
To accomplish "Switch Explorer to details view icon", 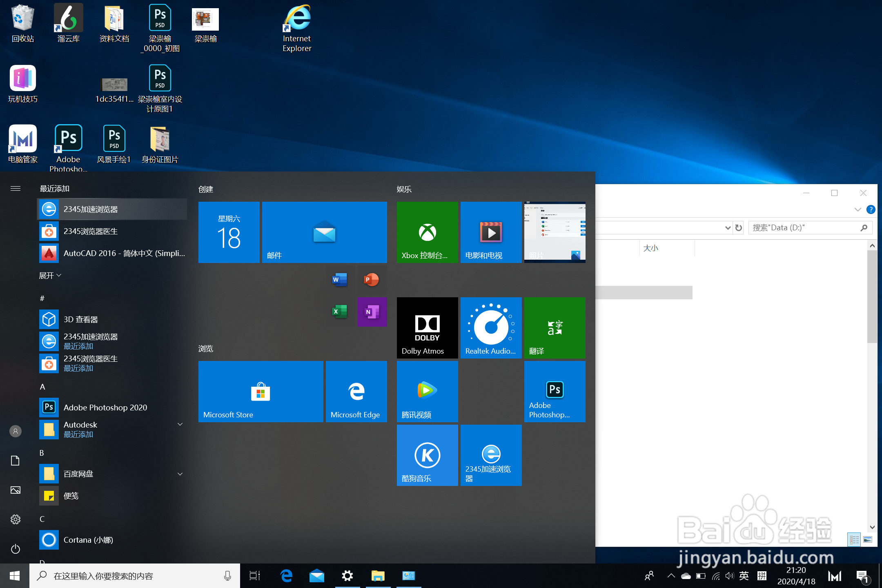I will click(854, 540).
